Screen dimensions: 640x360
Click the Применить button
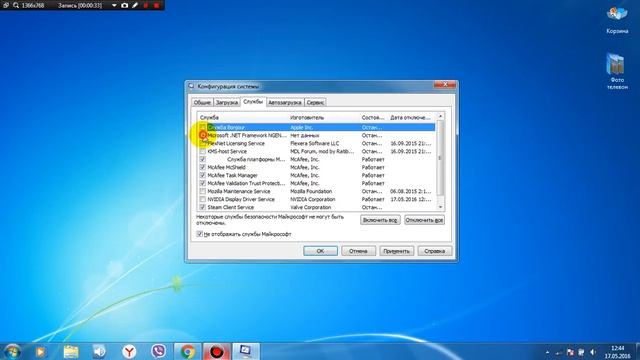coord(396,251)
